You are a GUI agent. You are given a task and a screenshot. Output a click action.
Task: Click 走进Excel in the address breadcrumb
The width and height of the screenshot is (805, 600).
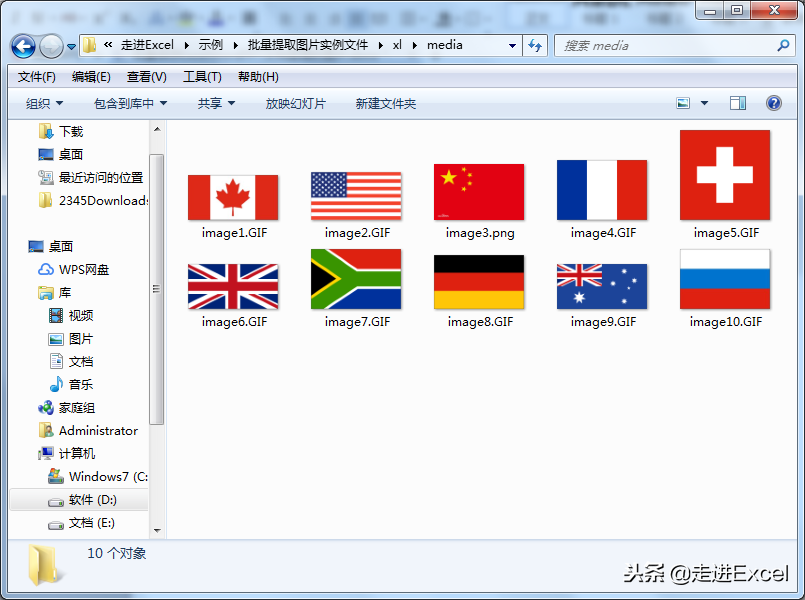(147, 45)
